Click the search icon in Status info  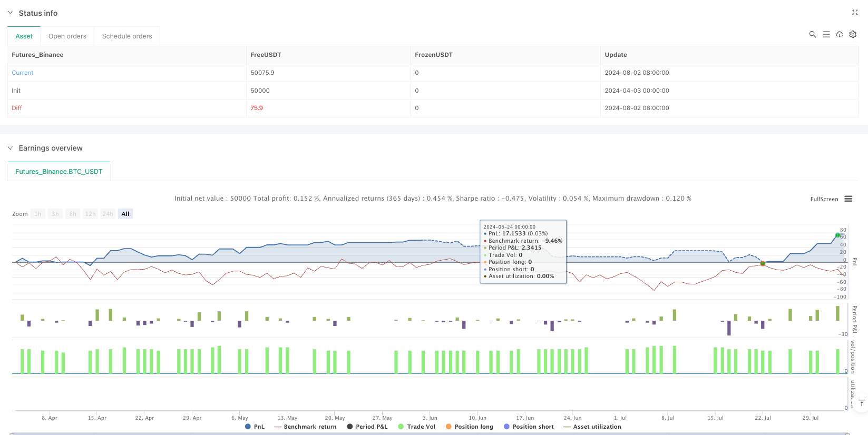pyautogui.click(x=812, y=34)
